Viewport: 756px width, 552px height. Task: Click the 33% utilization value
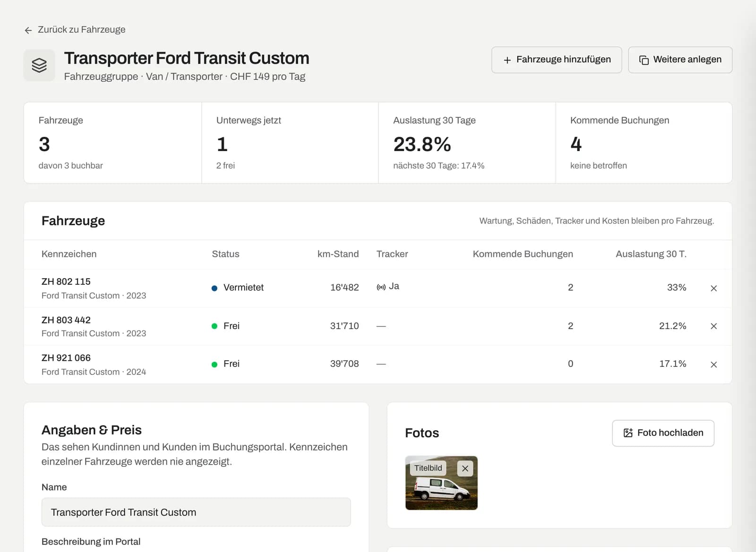tap(677, 288)
